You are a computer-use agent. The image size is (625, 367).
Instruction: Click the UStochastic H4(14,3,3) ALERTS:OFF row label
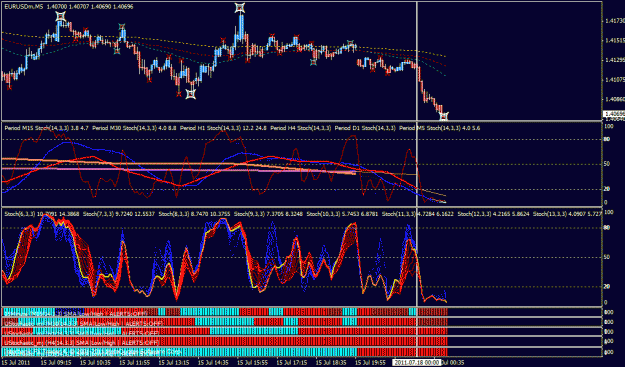(x=82, y=342)
